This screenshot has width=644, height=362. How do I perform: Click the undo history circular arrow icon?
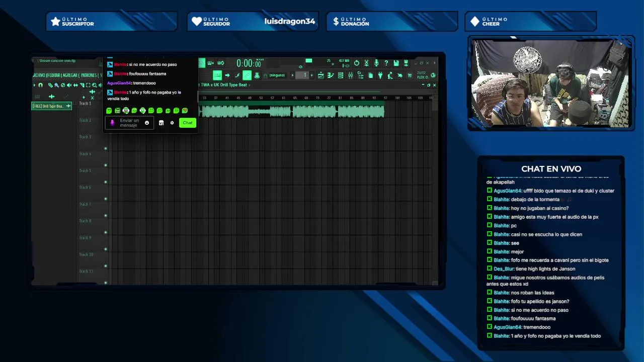357,63
